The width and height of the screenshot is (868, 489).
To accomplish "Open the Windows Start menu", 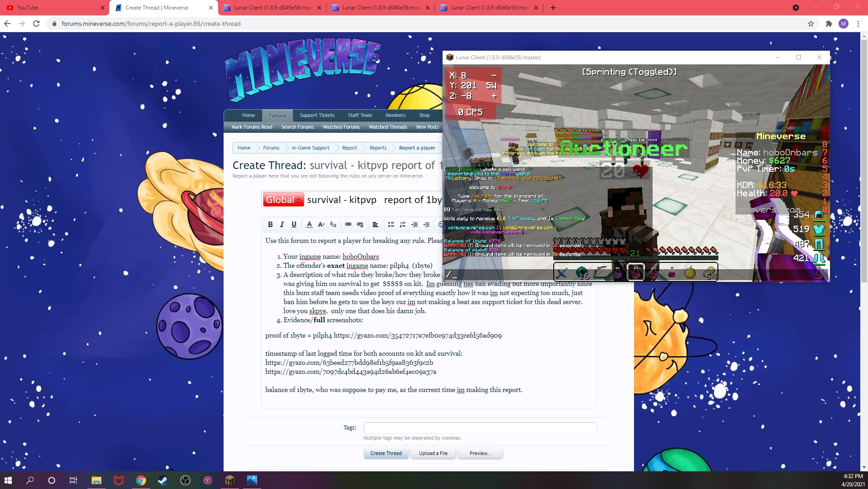I will 8,480.
